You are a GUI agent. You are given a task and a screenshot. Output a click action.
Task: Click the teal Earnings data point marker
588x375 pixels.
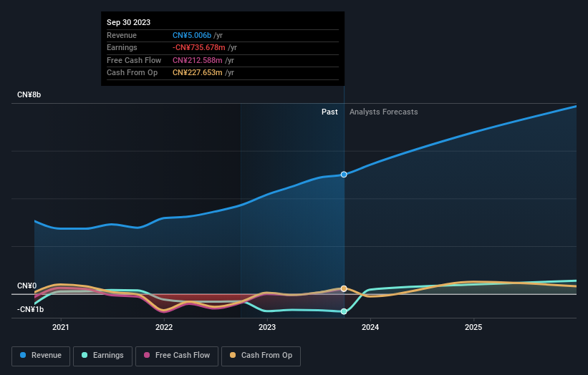point(344,311)
